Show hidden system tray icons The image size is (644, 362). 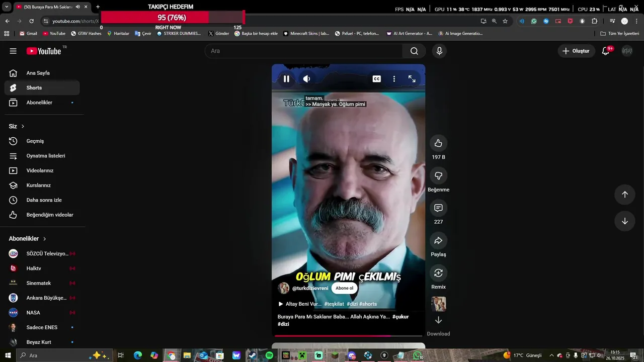[551, 355]
